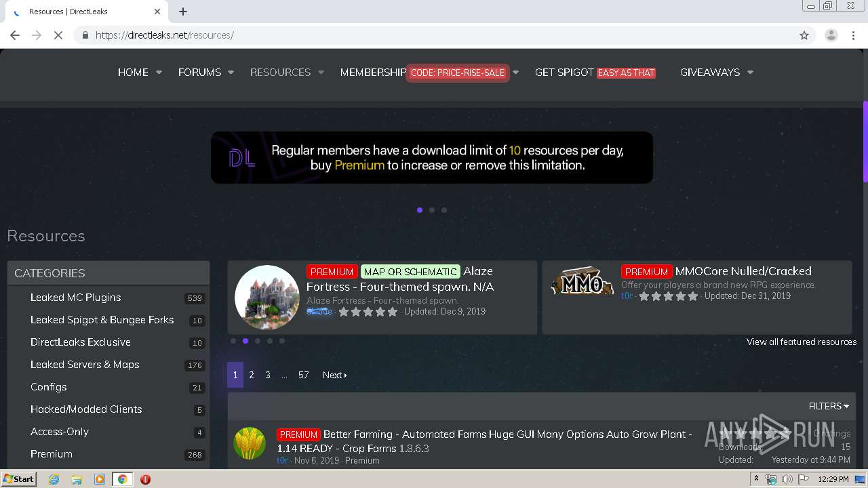Expand the MEMBERSHIP dropdown arrow
The width and height of the screenshot is (868, 488).
(515, 73)
